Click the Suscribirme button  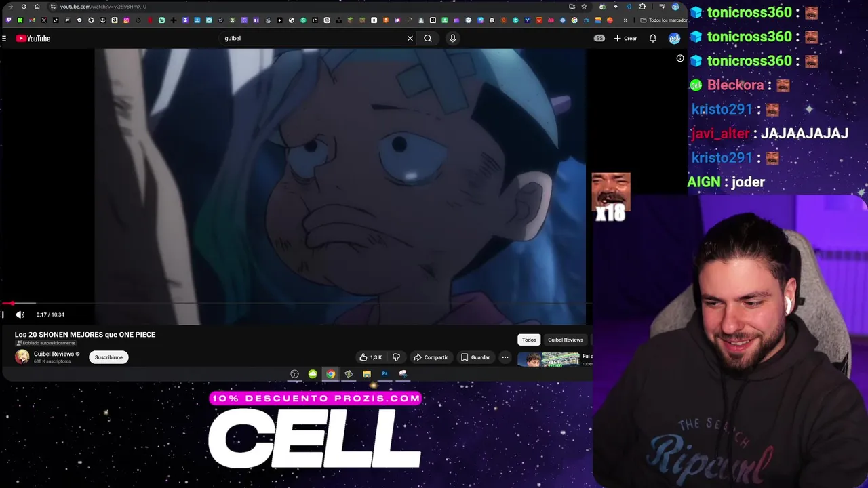pos(108,357)
